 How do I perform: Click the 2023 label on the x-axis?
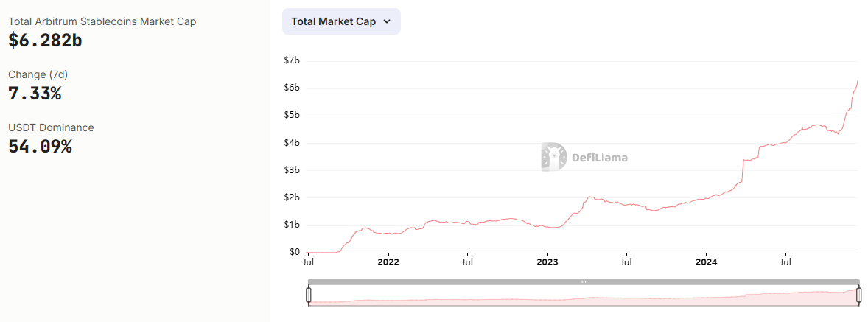coord(547,262)
